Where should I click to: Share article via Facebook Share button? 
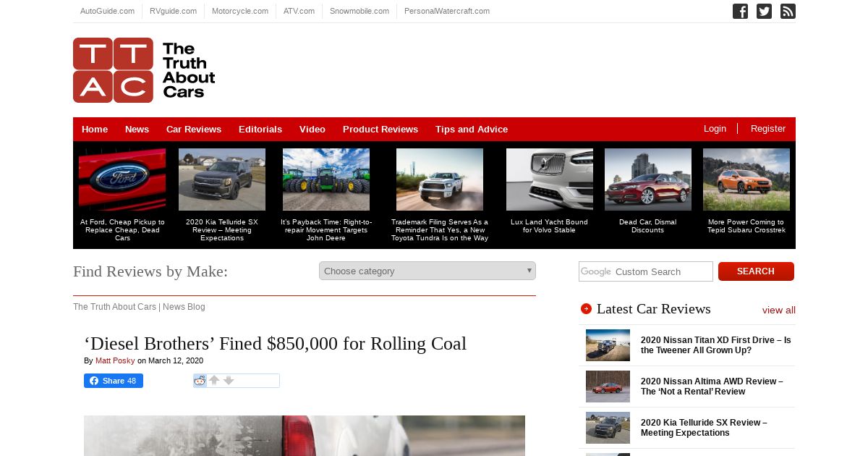pos(114,381)
